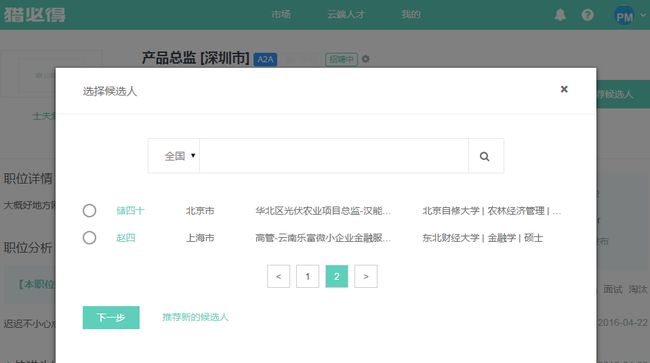Select the radio button for 储四十

[89, 211]
